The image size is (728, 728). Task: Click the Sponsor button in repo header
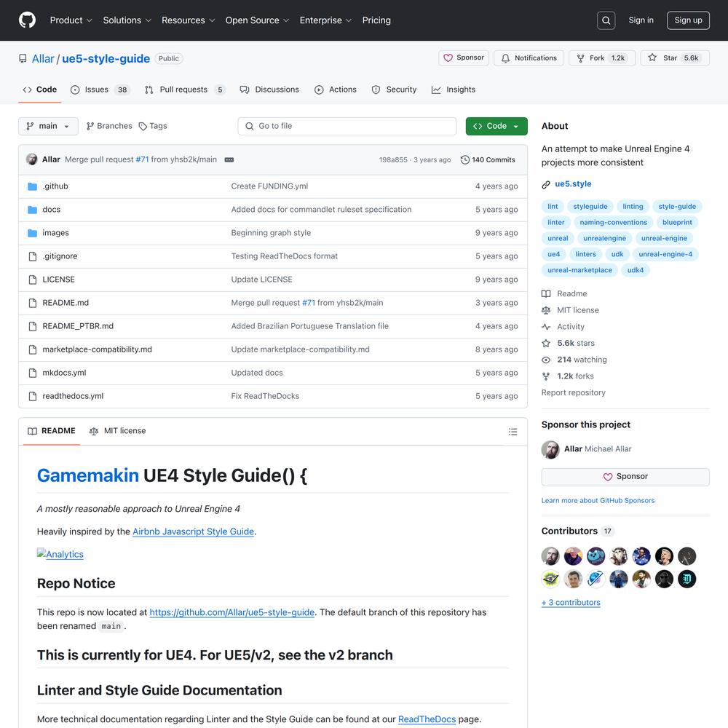point(463,58)
